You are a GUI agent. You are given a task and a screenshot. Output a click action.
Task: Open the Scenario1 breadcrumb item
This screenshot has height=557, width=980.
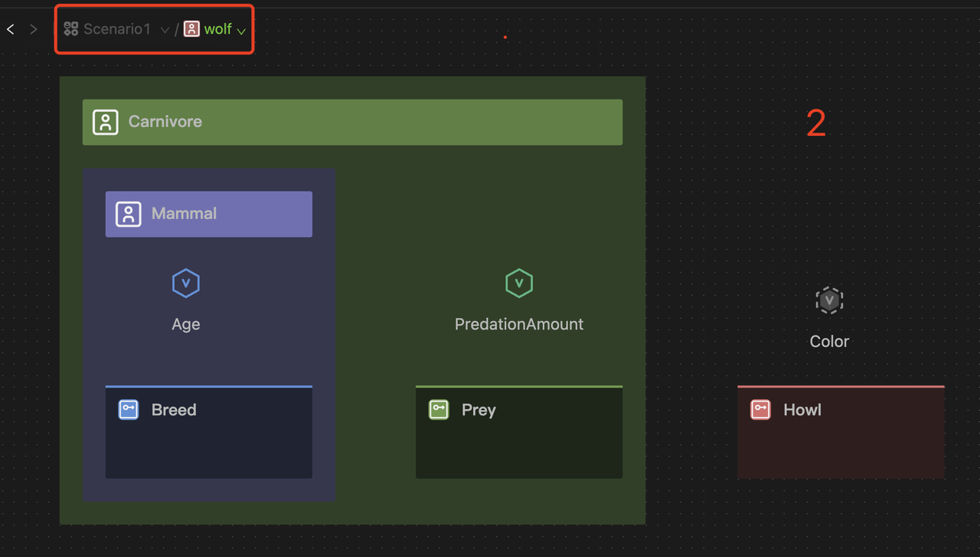tap(117, 29)
